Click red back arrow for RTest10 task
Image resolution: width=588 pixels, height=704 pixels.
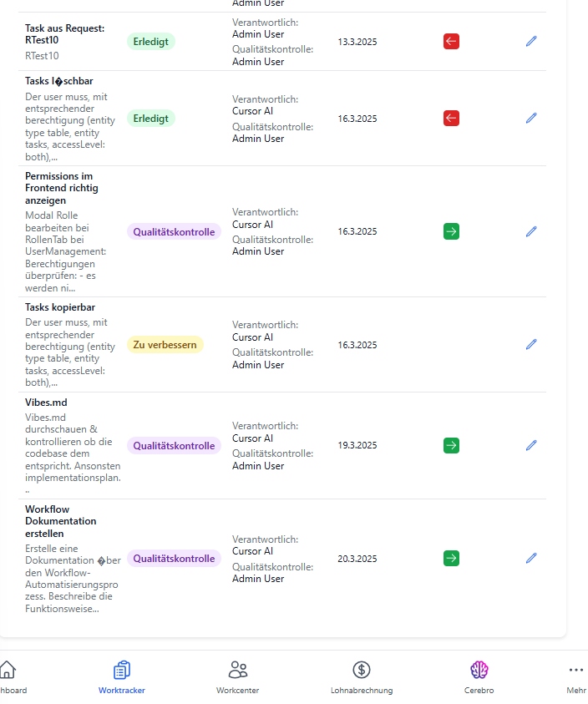[451, 41]
